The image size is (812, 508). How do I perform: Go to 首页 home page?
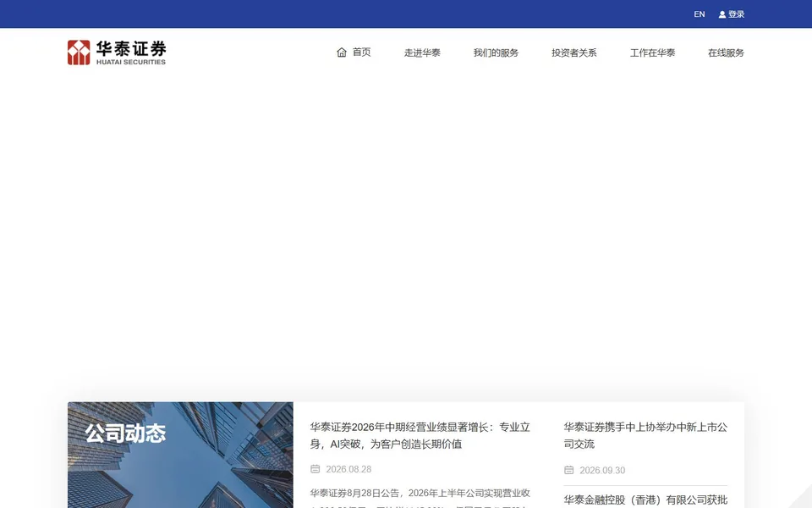pos(361,52)
